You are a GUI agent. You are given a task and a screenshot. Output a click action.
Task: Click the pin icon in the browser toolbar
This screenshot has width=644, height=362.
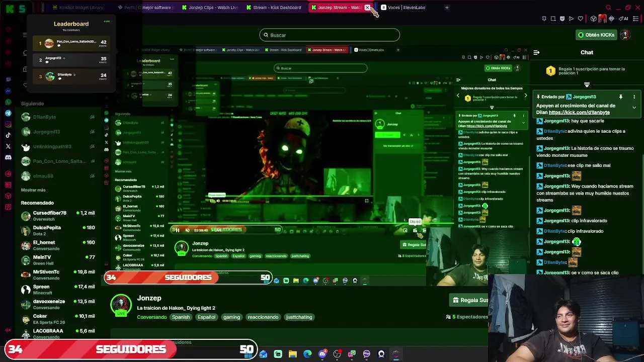point(544,19)
